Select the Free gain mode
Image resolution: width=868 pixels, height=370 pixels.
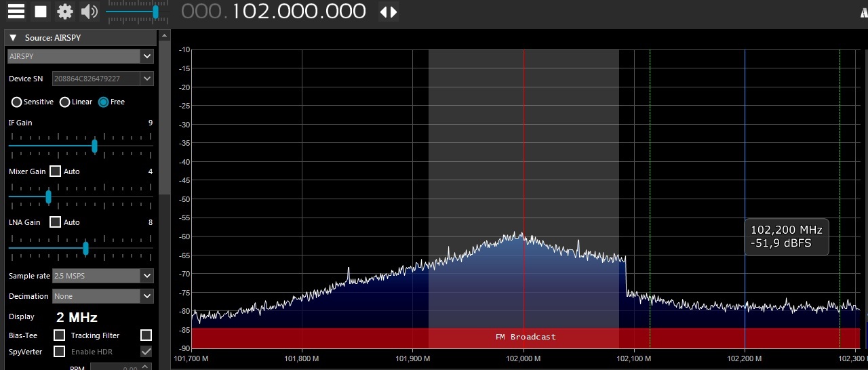pos(103,102)
